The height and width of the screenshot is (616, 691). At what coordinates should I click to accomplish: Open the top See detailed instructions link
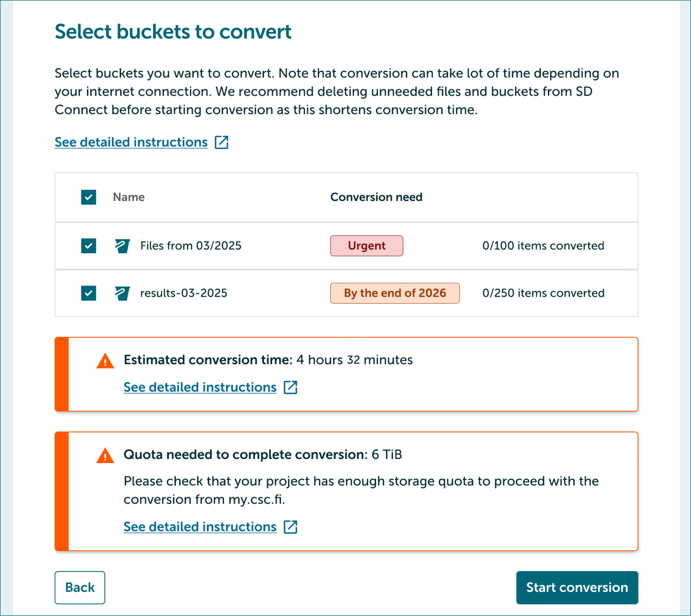coord(131,142)
